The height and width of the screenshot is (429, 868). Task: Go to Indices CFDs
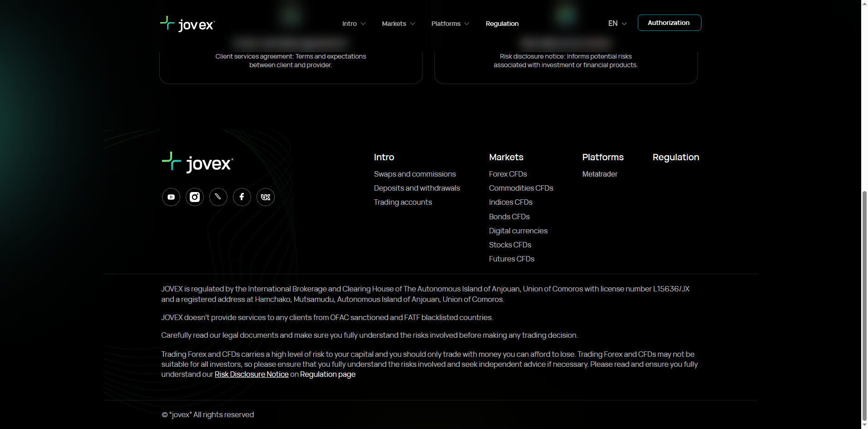[511, 202]
